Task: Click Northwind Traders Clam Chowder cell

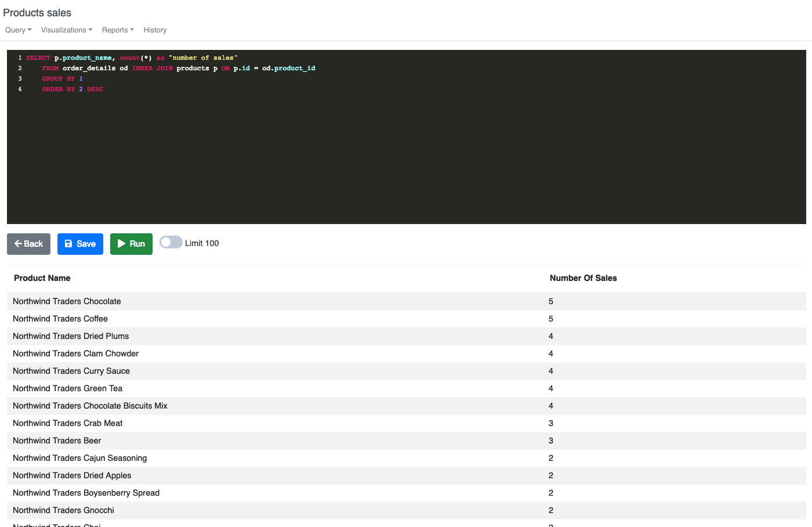Action: coord(75,353)
